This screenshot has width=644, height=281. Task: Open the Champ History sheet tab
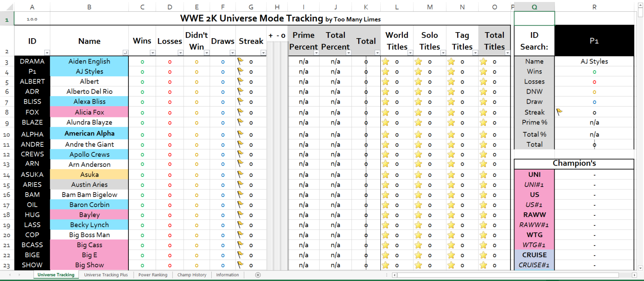click(192, 275)
